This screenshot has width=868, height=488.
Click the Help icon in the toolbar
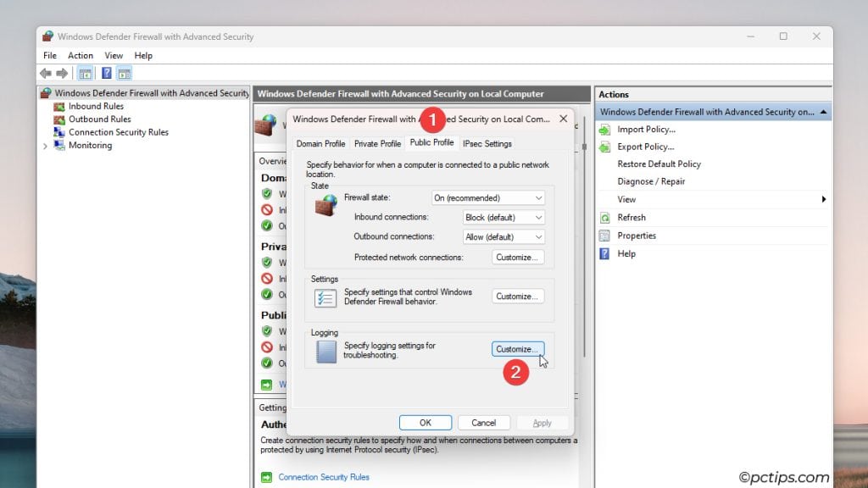106,73
